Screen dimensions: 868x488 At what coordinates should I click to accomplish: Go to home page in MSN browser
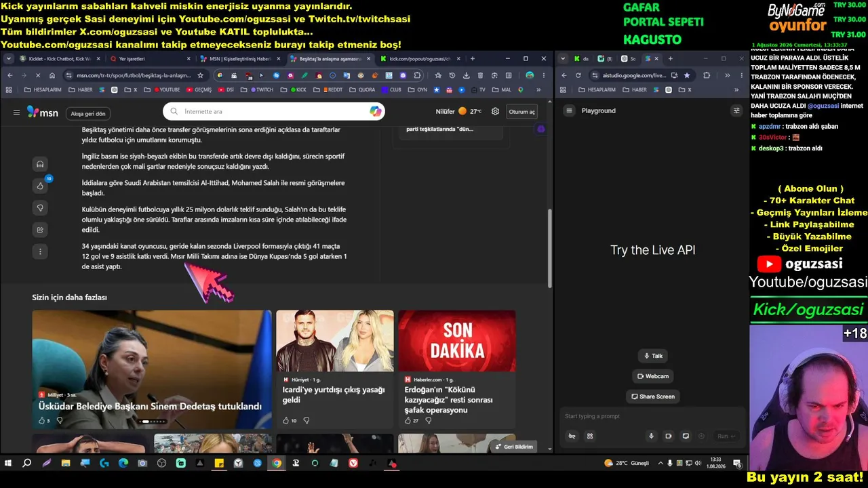[x=52, y=75]
